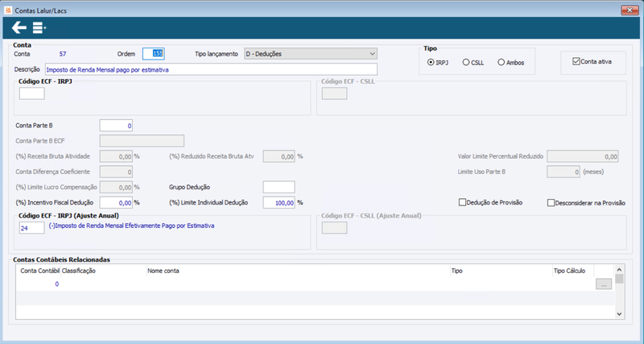
Task: Click the Classificação column header
Action: click(78, 271)
